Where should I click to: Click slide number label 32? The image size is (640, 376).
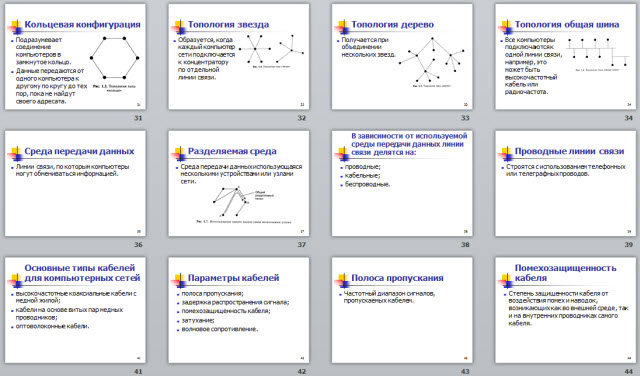tap(301, 118)
